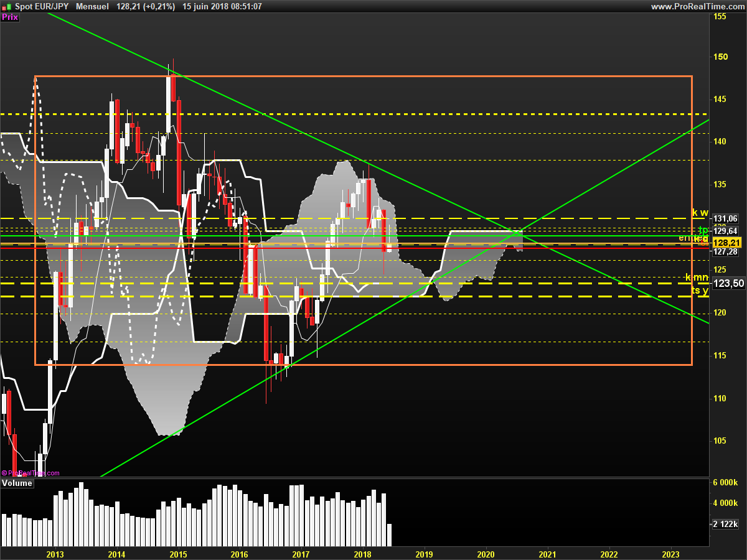Click the 6 000k volume scale label
The image size is (747, 560).
point(725,482)
